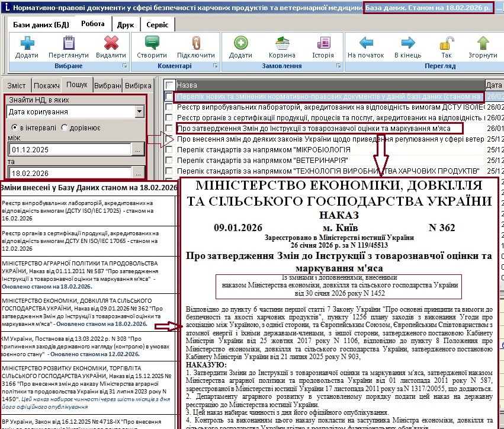Click the end date field 18.02.2026
Image resolution: width=504 pixels, height=429 pixels.
pyautogui.click(x=68, y=173)
